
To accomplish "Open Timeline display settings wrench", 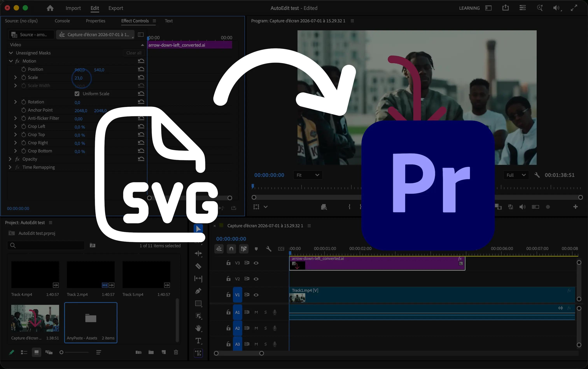I will 269,249.
